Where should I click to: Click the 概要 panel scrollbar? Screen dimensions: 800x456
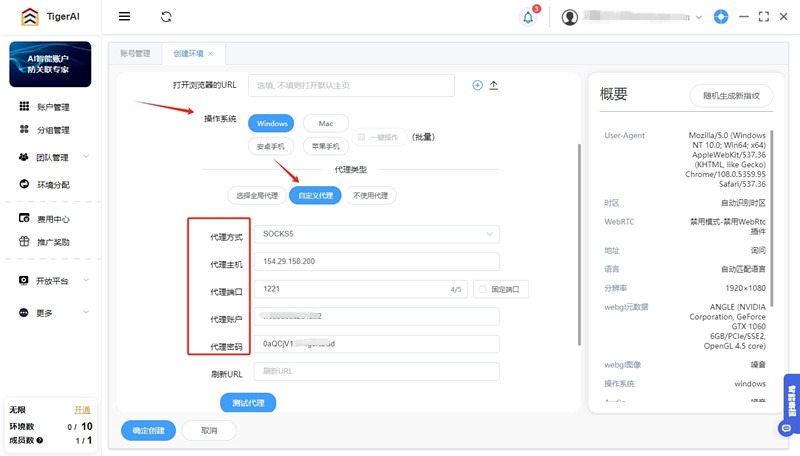(x=771, y=218)
